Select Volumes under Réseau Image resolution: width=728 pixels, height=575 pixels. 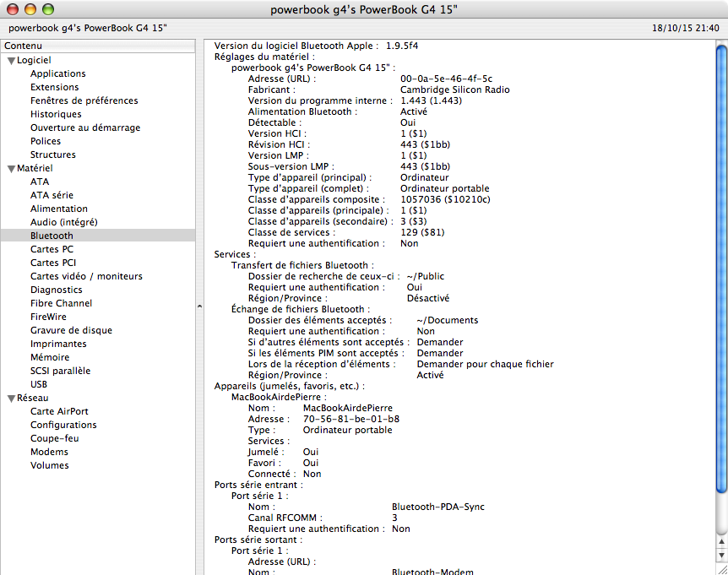coord(50,465)
